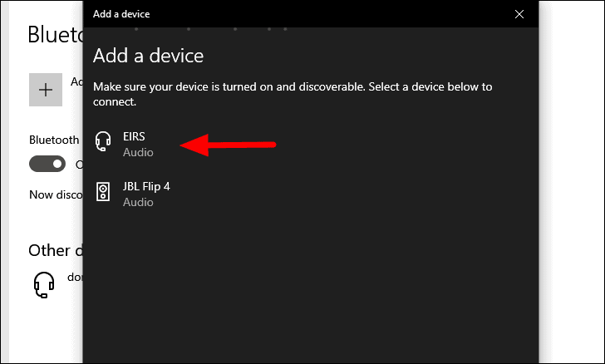This screenshot has width=605, height=364.
Task: Click the plus icon to add Bluetooth device
Action: coord(46,90)
